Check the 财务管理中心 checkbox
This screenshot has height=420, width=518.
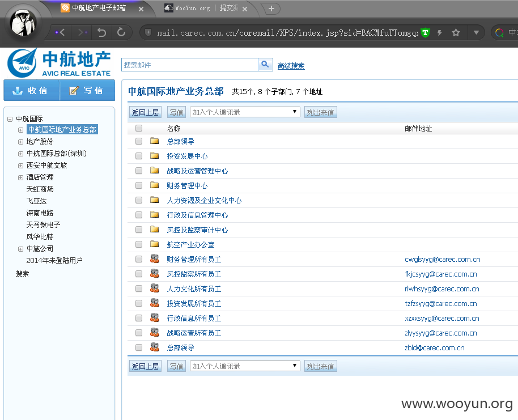(x=139, y=185)
